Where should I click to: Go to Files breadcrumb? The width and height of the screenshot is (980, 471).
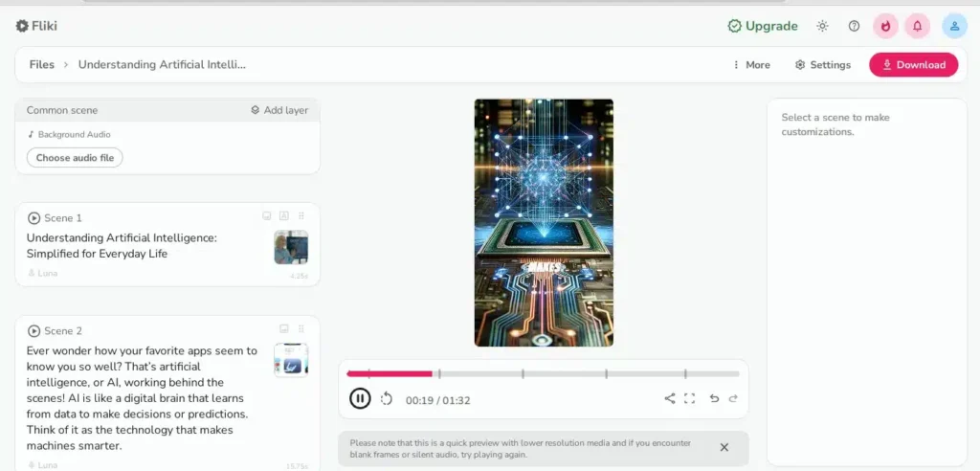pyautogui.click(x=42, y=64)
